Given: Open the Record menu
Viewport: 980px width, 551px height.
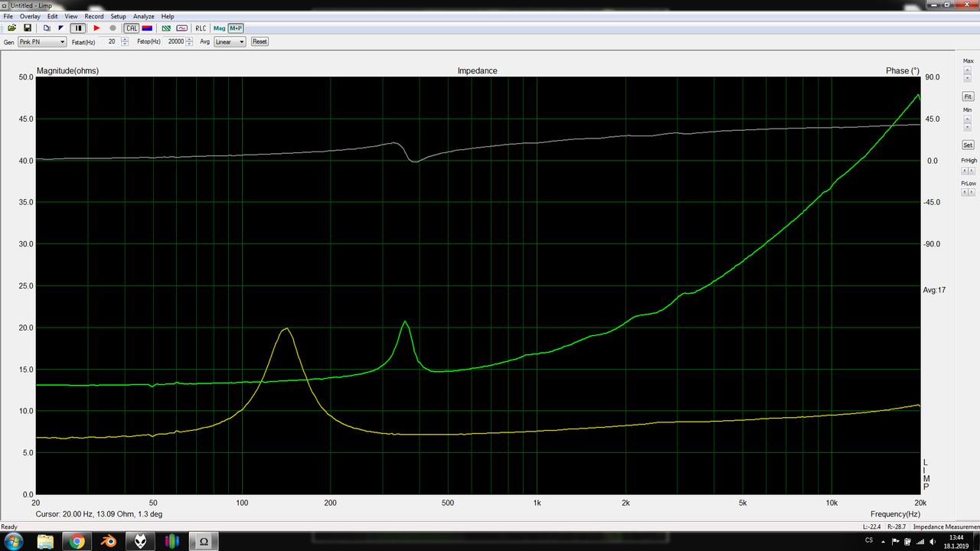Looking at the screenshot, I should (x=94, y=16).
